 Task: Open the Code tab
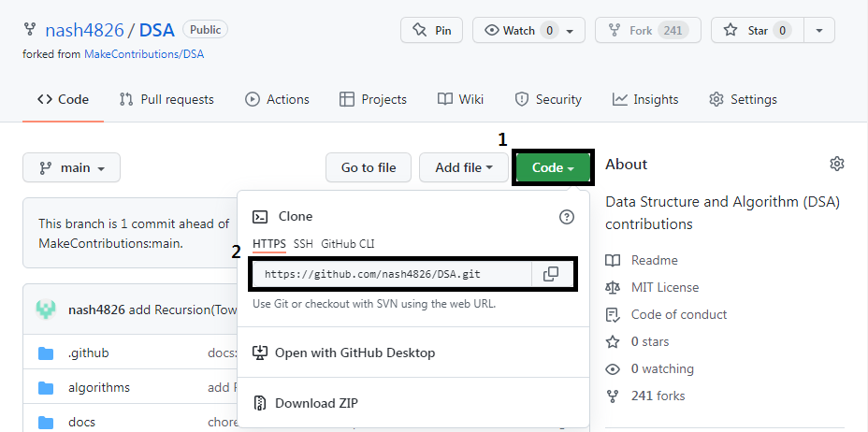pyautogui.click(x=63, y=99)
